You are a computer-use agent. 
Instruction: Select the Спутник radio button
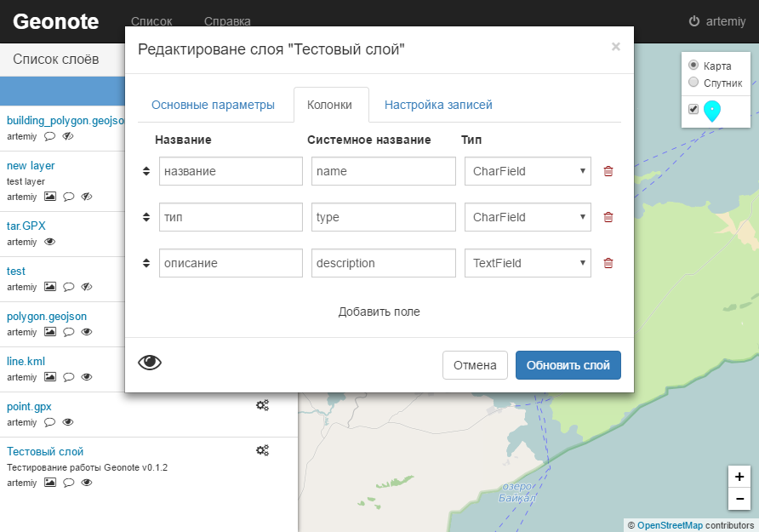[693, 82]
